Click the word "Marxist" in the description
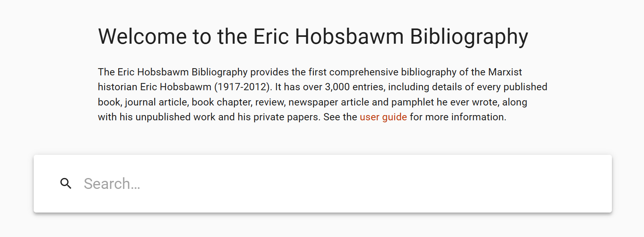644x237 pixels. pos(505,72)
